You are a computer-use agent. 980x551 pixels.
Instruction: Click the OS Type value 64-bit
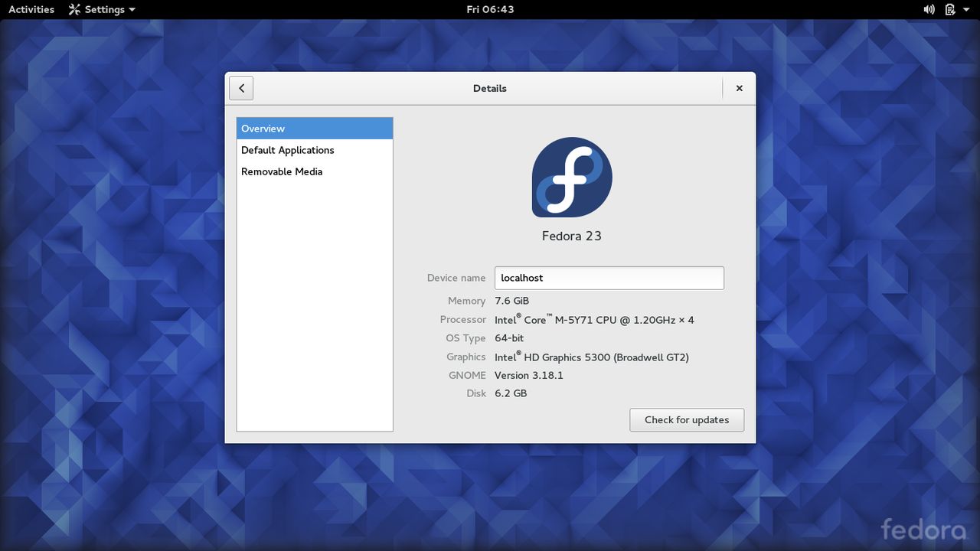[509, 337]
